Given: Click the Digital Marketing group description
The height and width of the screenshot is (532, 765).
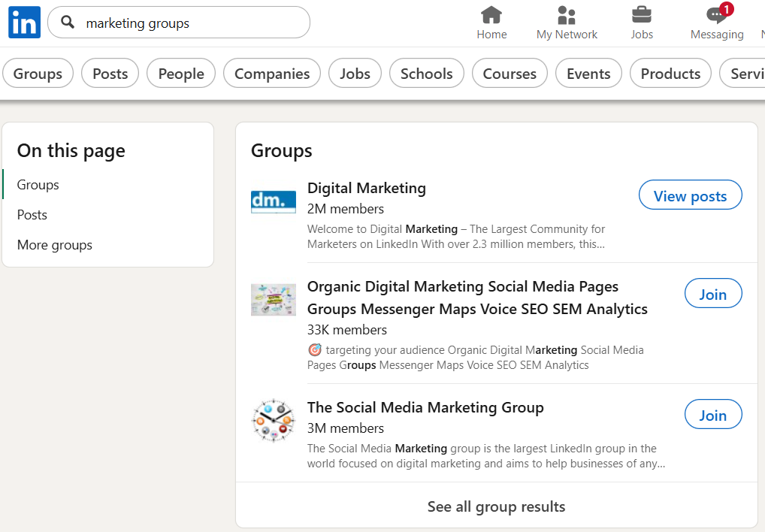Looking at the screenshot, I should 456,237.
